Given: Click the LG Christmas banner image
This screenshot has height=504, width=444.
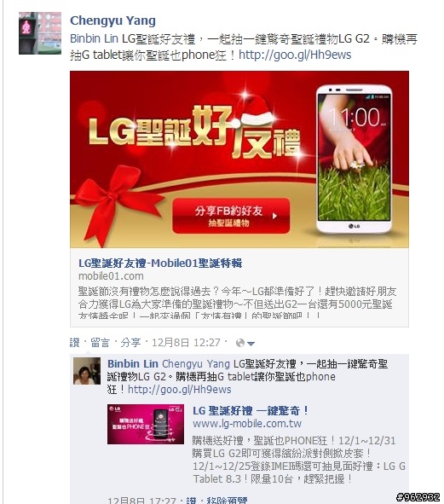Looking at the screenshot, I should [239, 159].
